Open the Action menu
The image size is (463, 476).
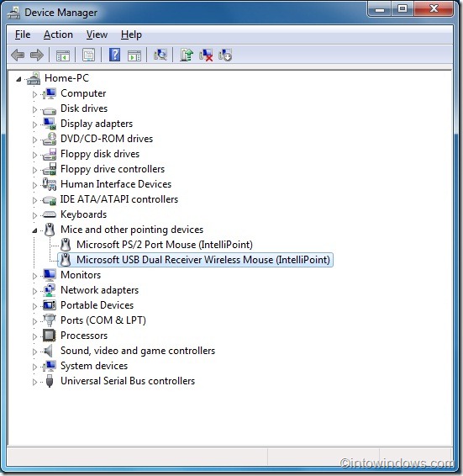[x=58, y=34]
